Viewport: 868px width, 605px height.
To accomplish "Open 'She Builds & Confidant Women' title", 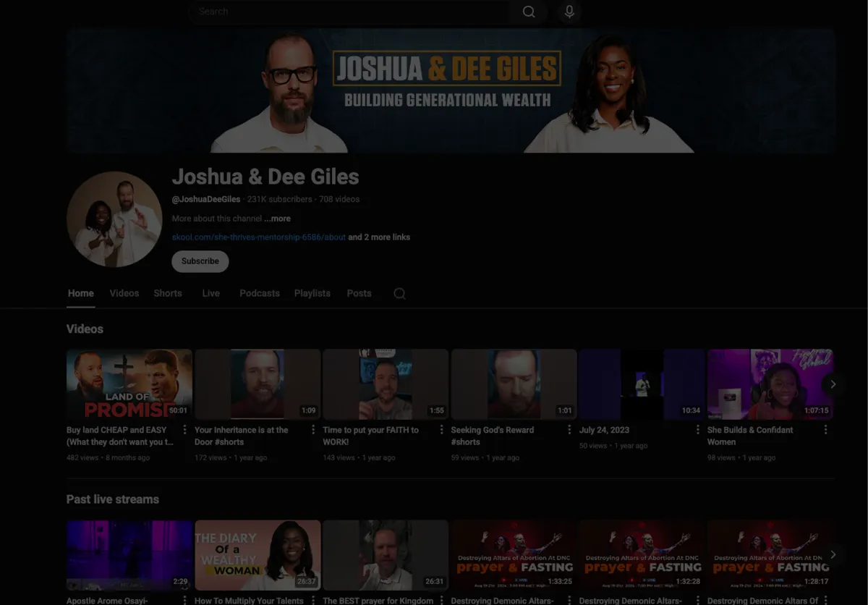I will tap(750, 436).
